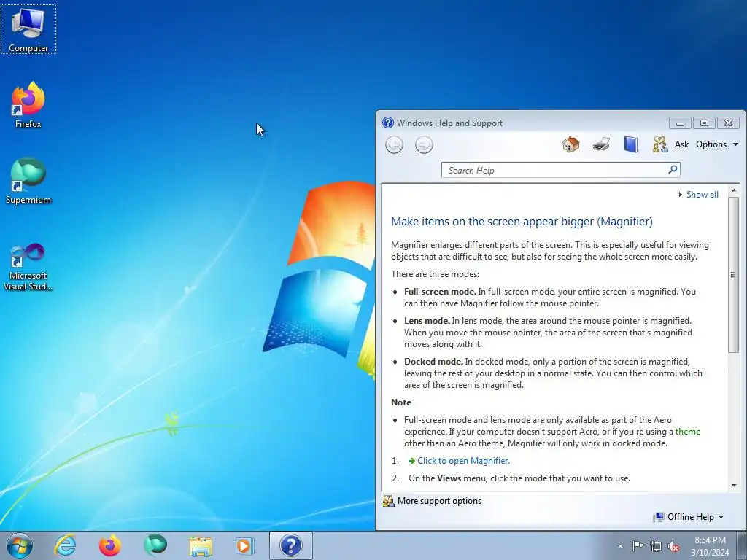Click the Ask people icon
The width and height of the screenshot is (747, 560).
[659, 144]
